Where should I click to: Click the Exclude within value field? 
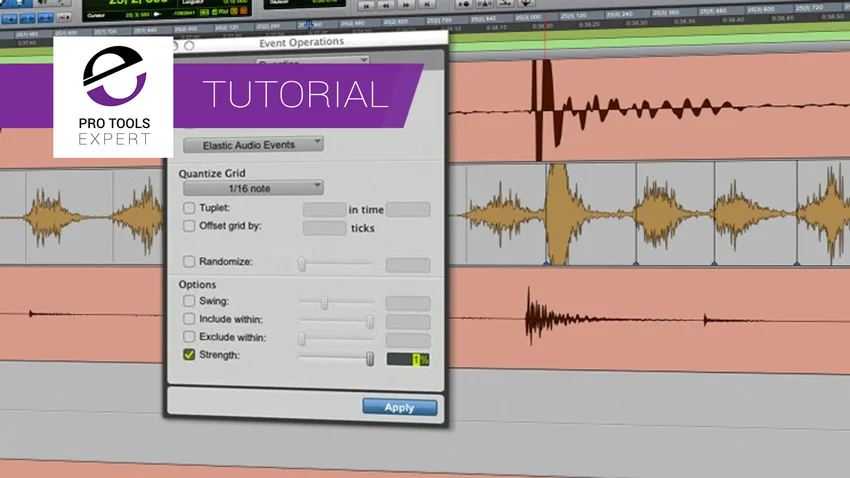(x=408, y=340)
